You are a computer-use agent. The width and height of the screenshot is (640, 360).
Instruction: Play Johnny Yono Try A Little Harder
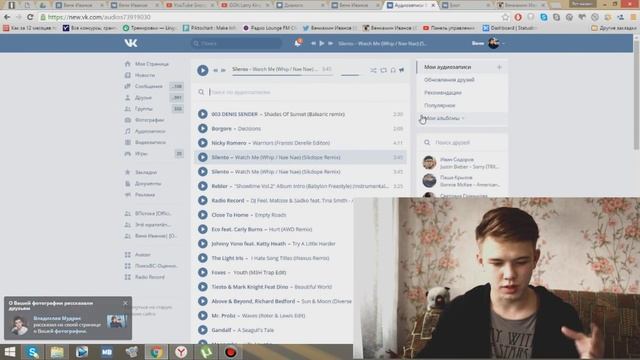(202, 244)
